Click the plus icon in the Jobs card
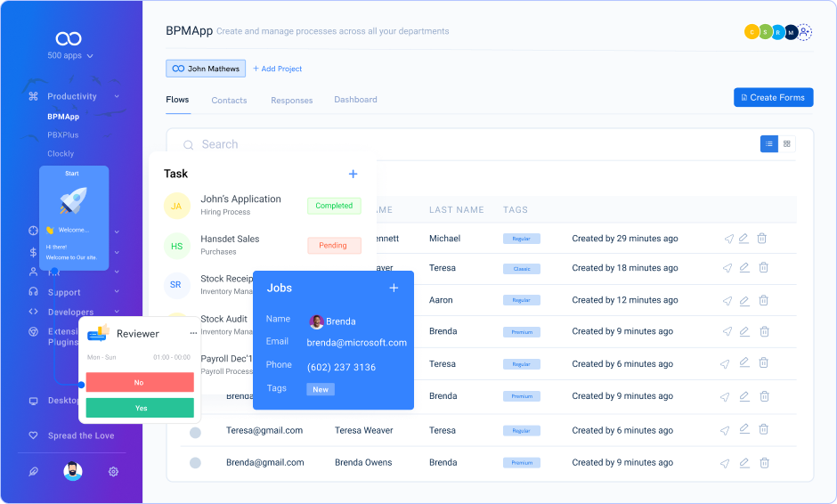The height and width of the screenshot is (504, 837). tap(394, 288)
